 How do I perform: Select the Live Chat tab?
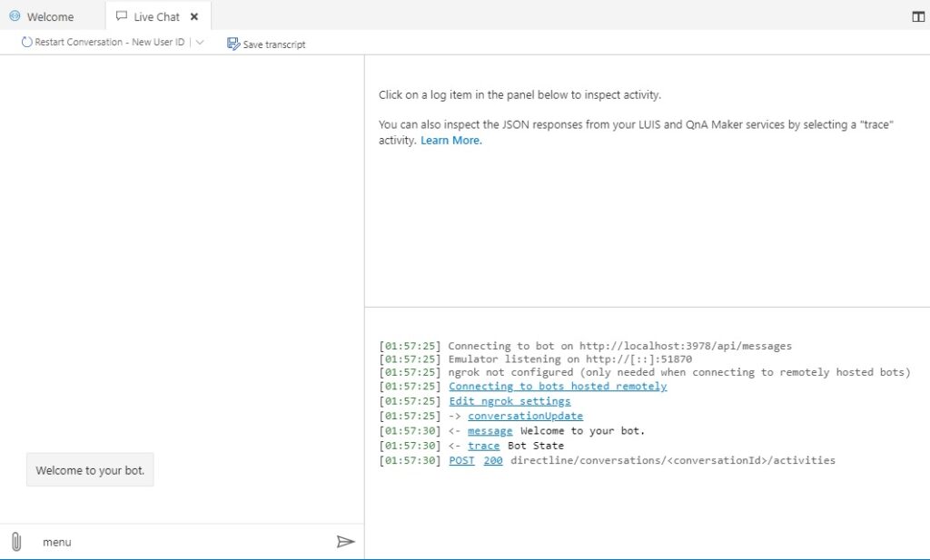(156, 16)
